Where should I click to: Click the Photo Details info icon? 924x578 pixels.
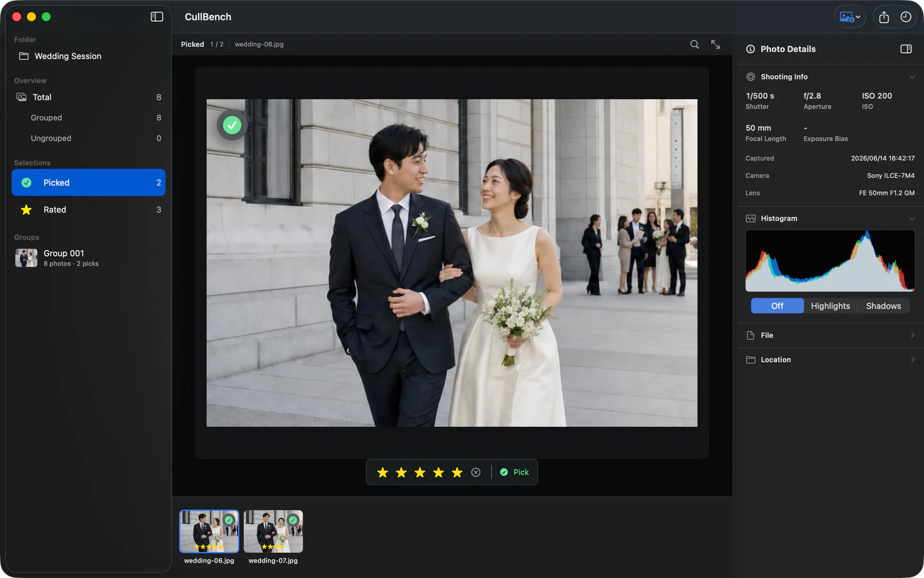750,49
